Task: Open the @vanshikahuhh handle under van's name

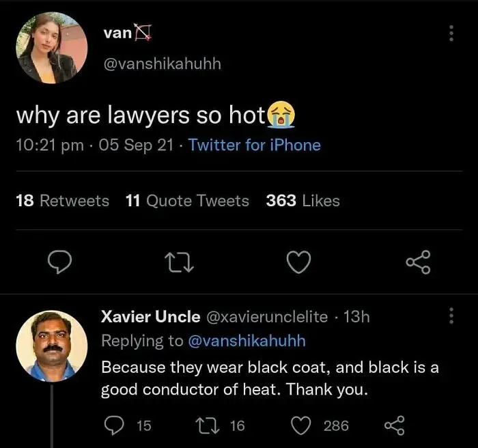Action: tap(163, 64)
